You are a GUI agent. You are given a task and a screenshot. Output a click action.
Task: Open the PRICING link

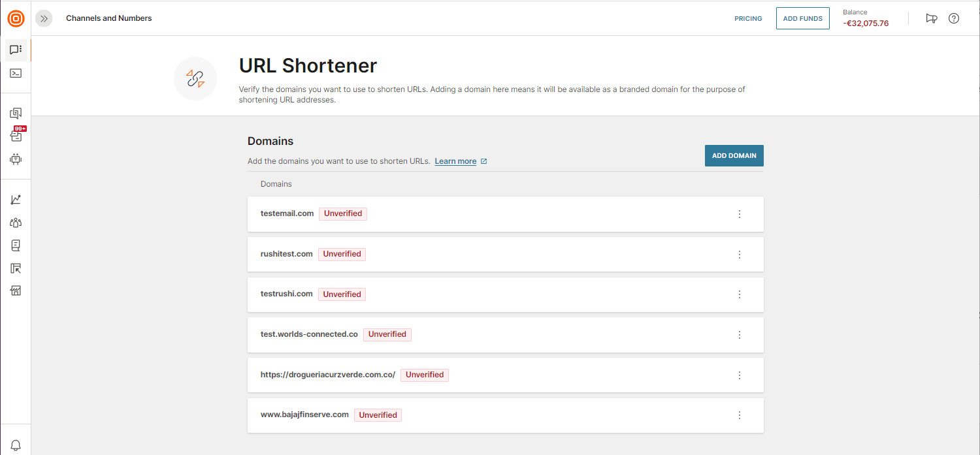[748, 18]
